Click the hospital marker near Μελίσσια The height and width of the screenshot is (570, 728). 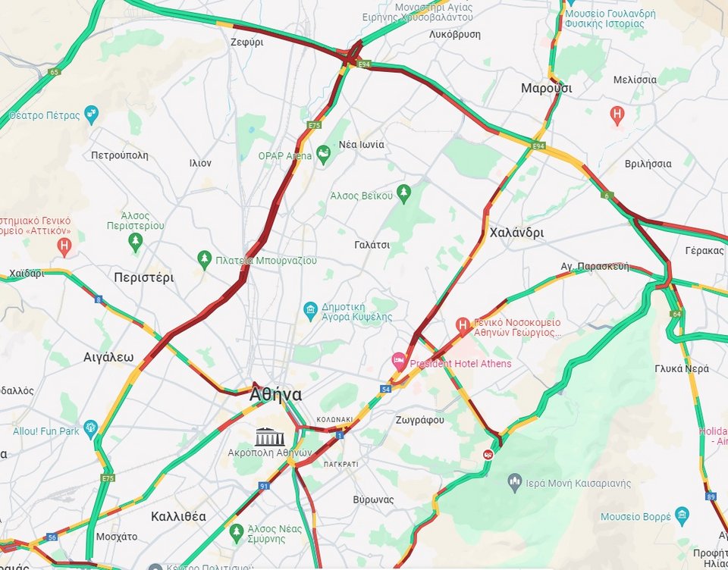[x=617, y=115]
